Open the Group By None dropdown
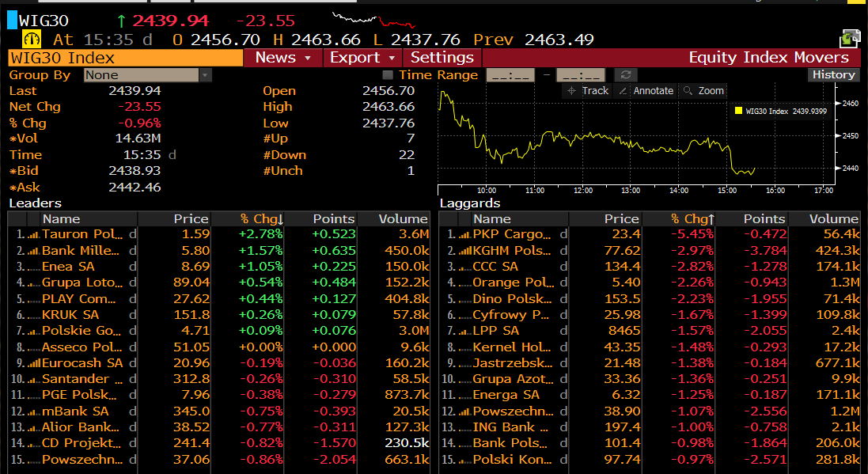The image size is (868, 474). click(x=148, y=74)
